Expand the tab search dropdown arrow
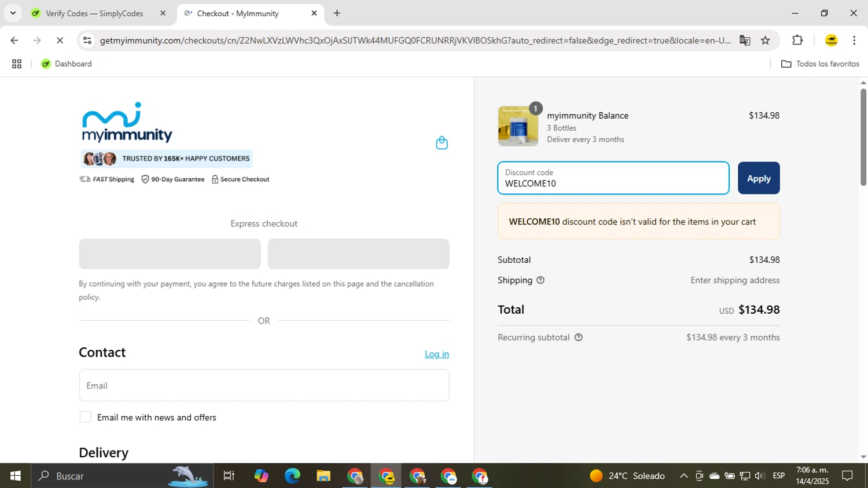 click(13, 13)
